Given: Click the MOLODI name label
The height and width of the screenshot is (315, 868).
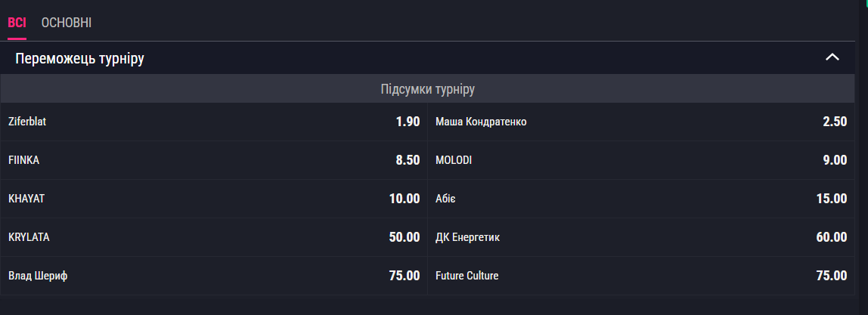Looking at the screenshot, I should pyautogui.click(x=454, y=160).
